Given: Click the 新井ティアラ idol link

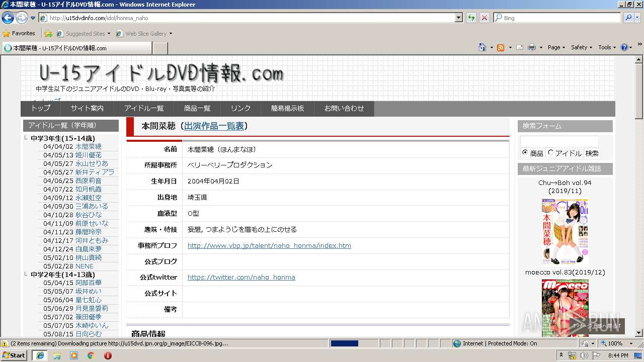Looking at the screenshot, I should pyautogui.click(x=95, y=172).
